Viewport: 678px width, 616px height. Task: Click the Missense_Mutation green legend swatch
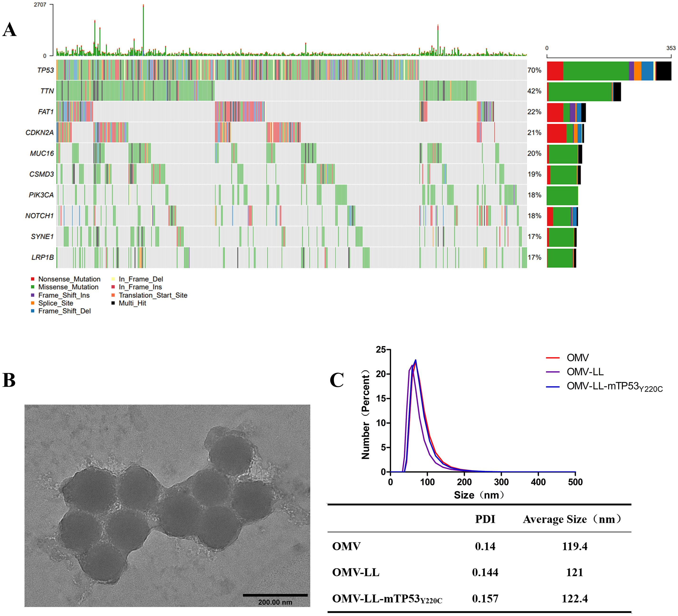click(33, 287)
